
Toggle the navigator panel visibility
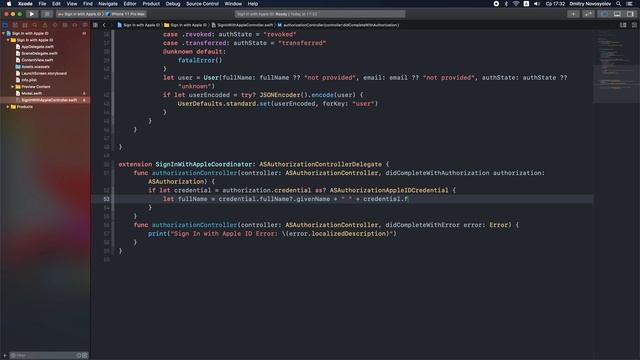604,14
